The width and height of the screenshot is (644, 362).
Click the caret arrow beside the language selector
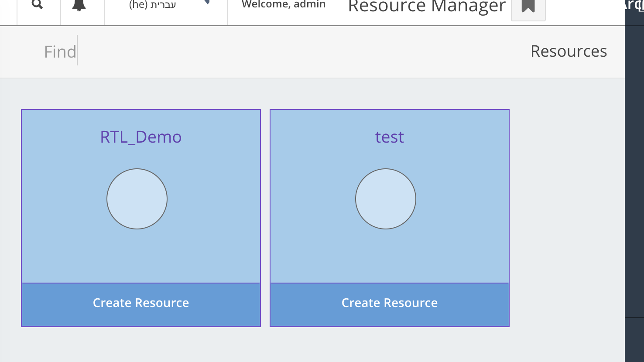[x=207, y=2]
